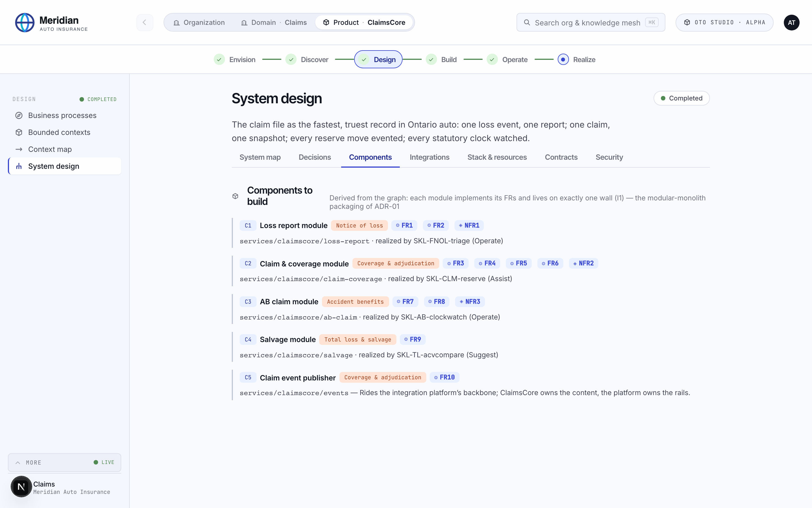Image resolution: width=812 pixels, height=508 pixels.
Task: Click the OTO Studio cube icon
Action: click(687, 23)
